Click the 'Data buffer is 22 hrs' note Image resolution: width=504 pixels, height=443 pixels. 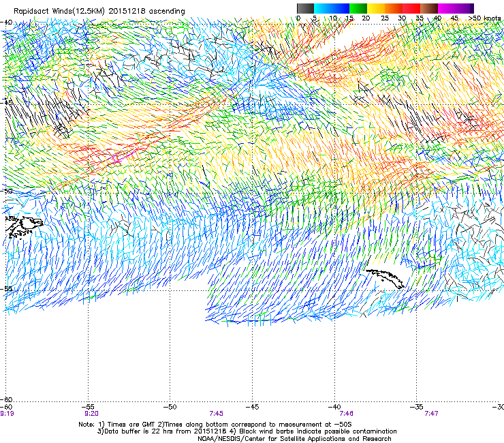click(x=247, y=431)
